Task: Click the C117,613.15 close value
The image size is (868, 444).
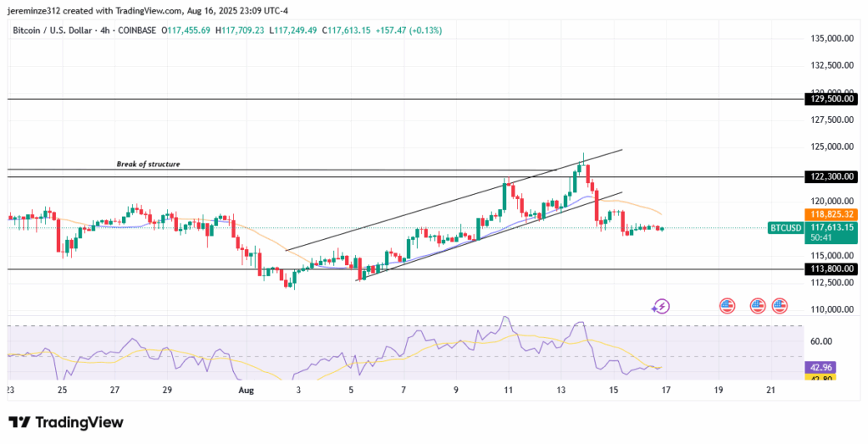Action: [x=346, y=31]
